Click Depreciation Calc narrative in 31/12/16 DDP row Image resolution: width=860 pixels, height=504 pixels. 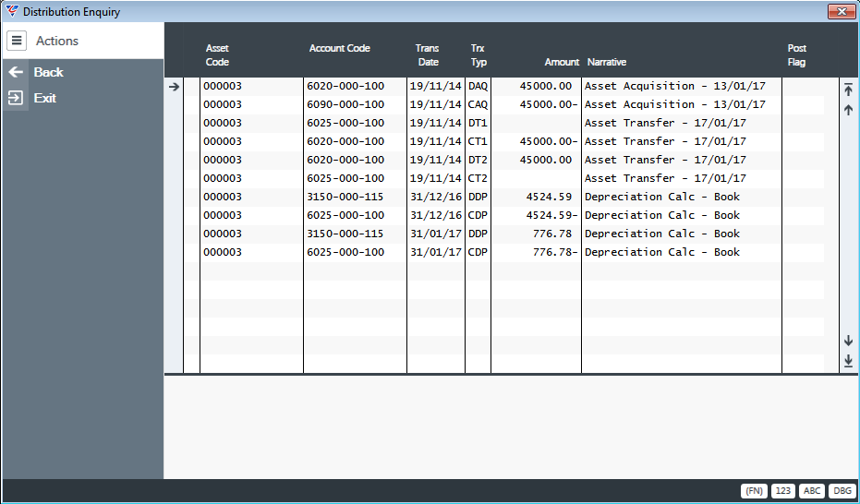(662, 197)
